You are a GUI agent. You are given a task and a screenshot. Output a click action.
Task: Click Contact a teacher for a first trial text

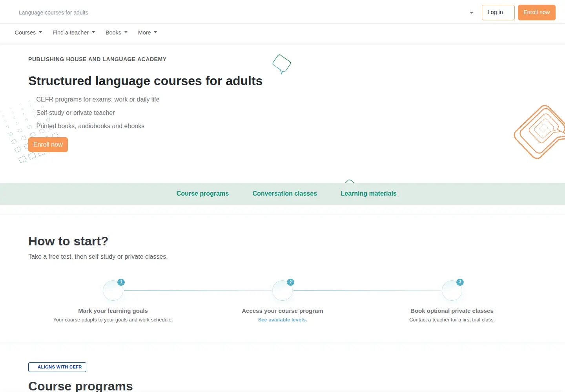[x=452, y=320]
